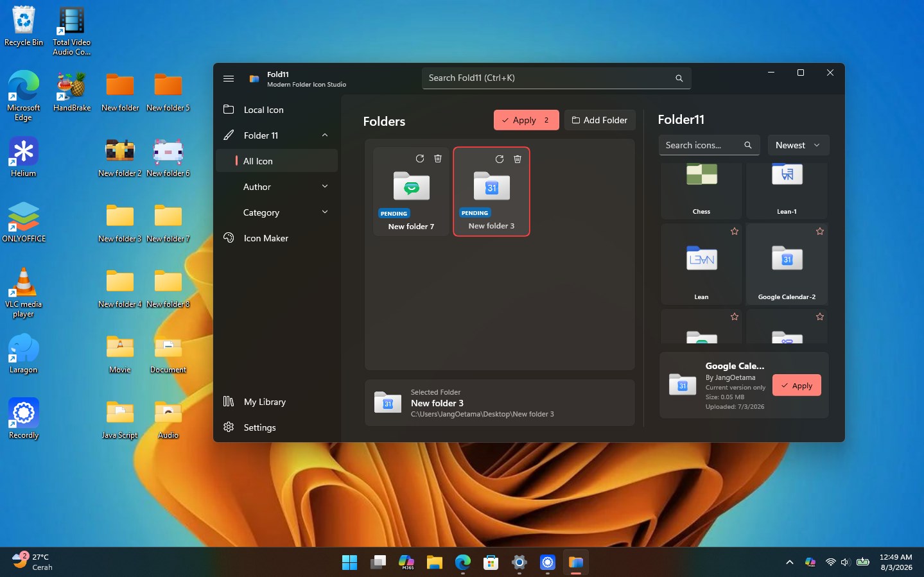Select the Chess folder icon
Viewport: 924px width, 577px height.
click(701, 191)
